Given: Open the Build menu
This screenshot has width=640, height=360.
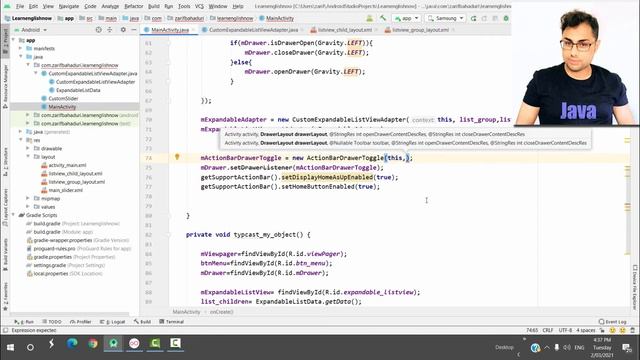Looking at the screenshot, I should 153,6.
